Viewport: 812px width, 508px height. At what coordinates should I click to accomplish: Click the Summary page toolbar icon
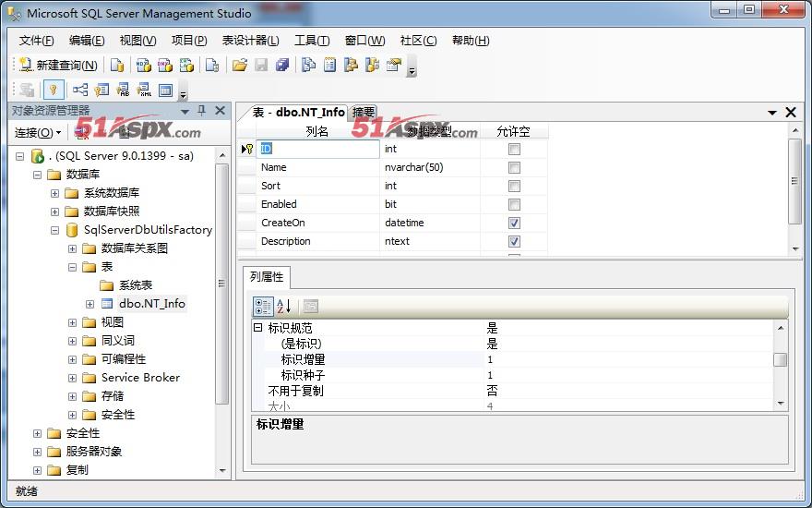(330, 66)
